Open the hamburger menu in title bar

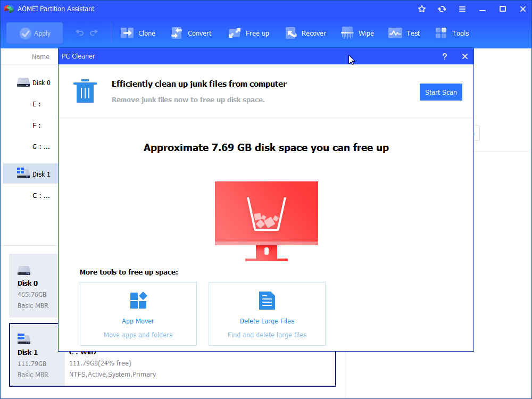tap(462, 9)
